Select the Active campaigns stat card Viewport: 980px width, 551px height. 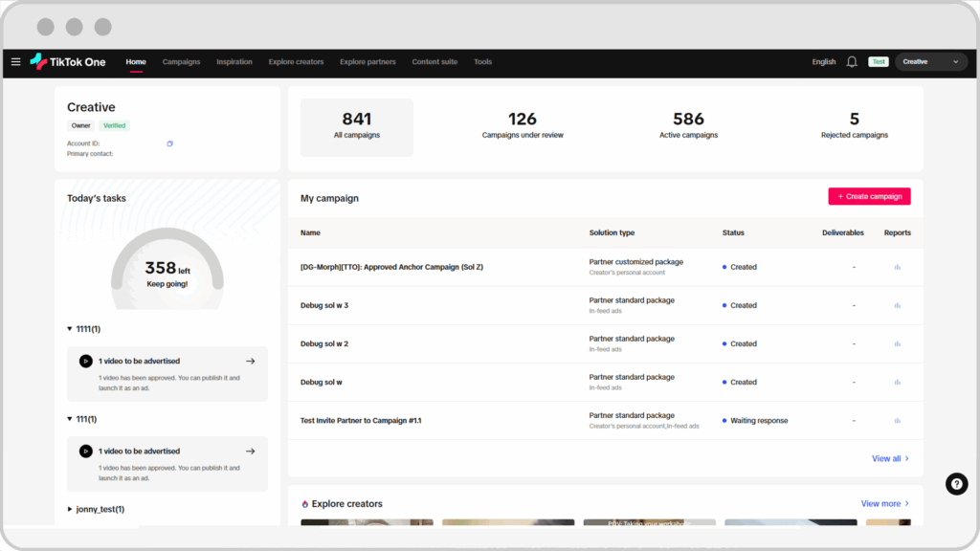(688, 126)
